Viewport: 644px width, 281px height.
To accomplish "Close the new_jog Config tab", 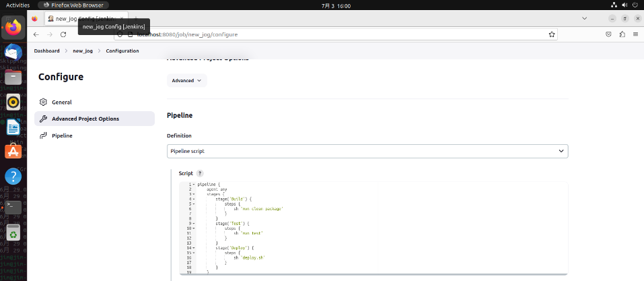I will coord(122,18).
